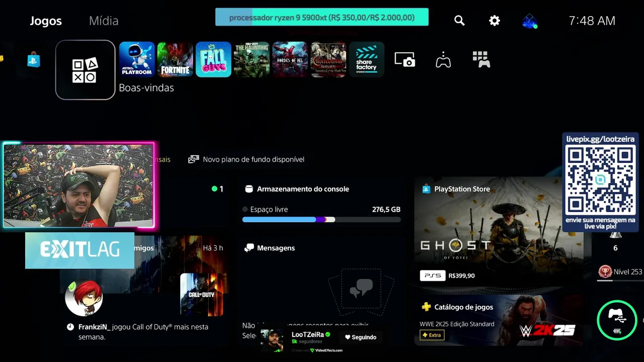Select the game library home tile
644x362 pixels.
point(85,70)
